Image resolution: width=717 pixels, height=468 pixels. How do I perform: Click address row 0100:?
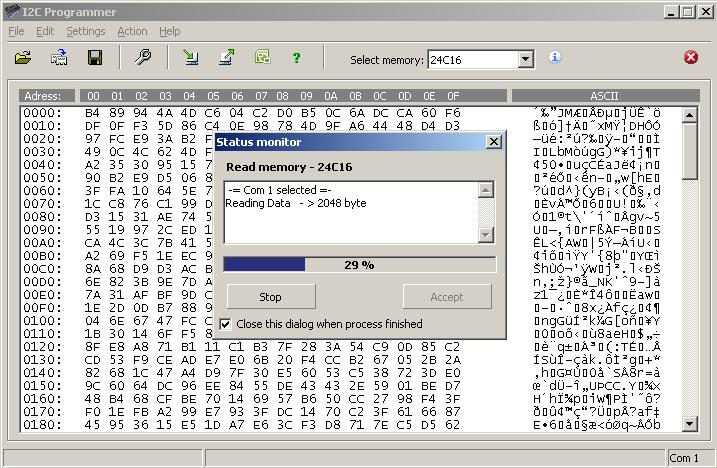42,321
